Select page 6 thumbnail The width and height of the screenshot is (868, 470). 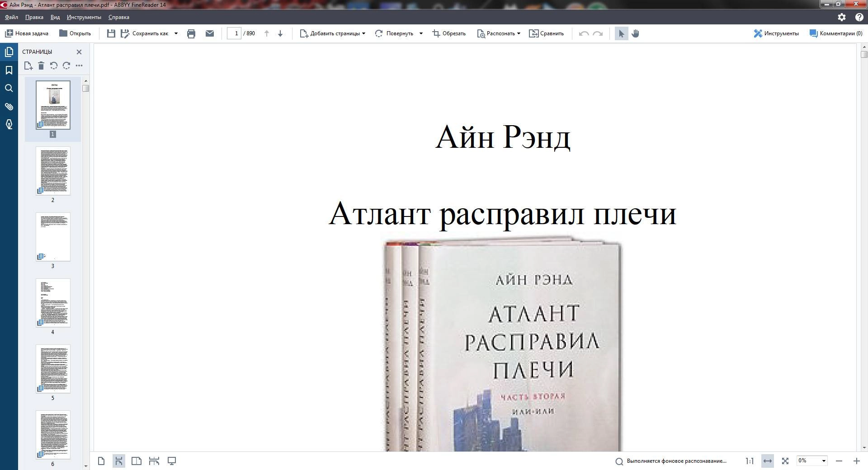[53, 435]
